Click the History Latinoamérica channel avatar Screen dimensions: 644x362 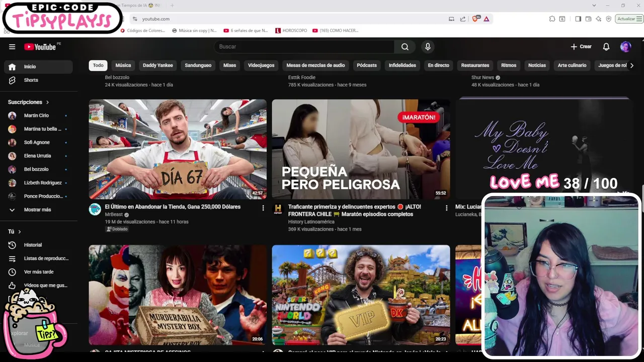278,209
